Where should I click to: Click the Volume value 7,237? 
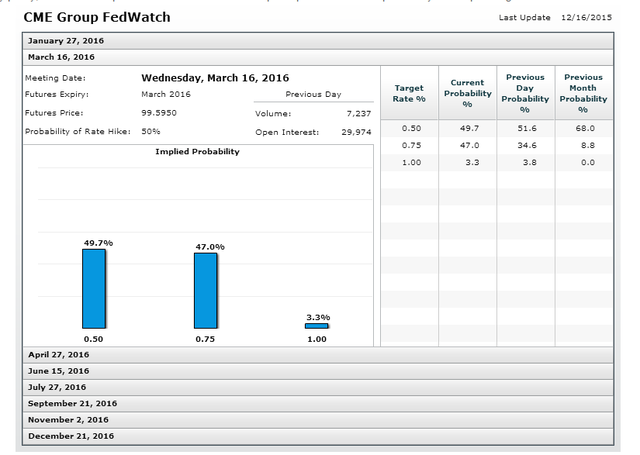359,114
